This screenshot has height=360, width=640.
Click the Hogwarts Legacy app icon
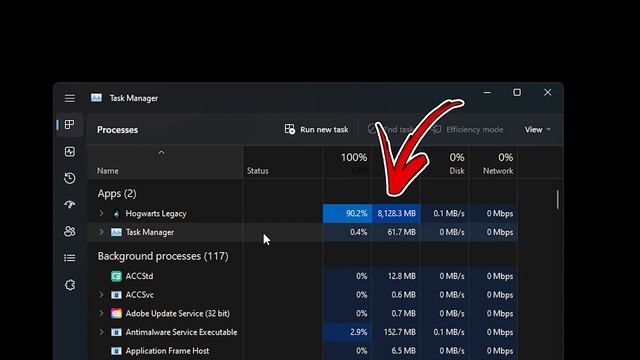pos(116,213)
